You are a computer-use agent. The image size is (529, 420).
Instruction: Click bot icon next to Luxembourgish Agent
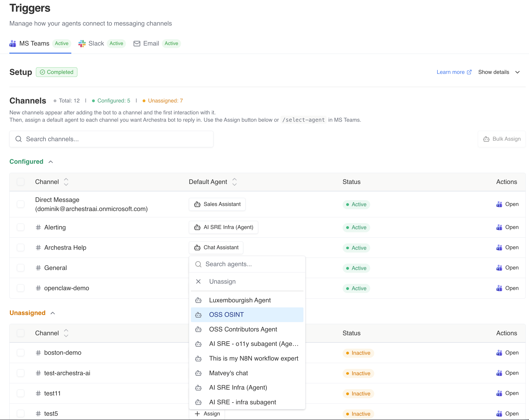pos(199,300)
